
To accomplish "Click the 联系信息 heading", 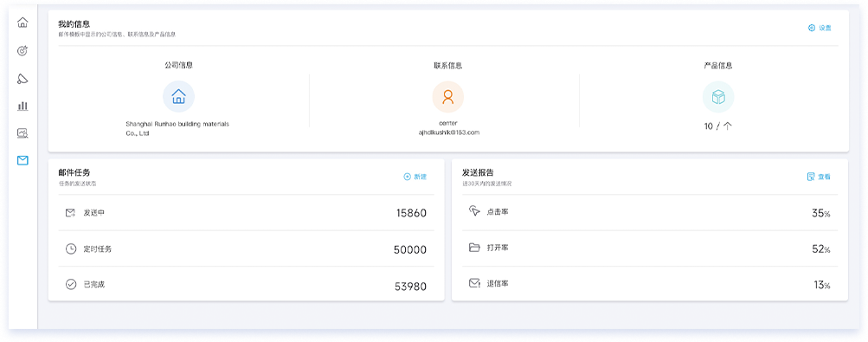I will click(x=447, y=65).
